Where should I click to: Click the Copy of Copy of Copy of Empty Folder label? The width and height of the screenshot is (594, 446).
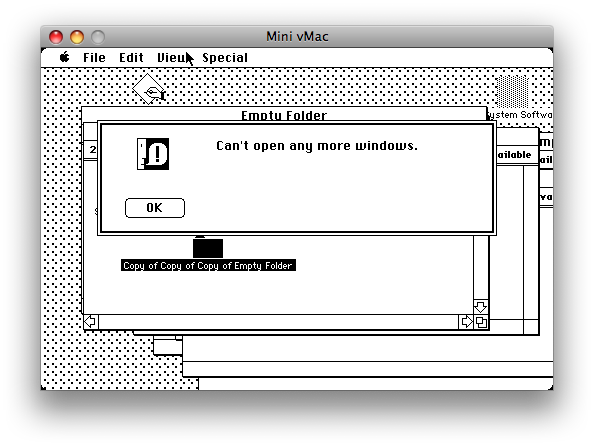click(208, 266)
